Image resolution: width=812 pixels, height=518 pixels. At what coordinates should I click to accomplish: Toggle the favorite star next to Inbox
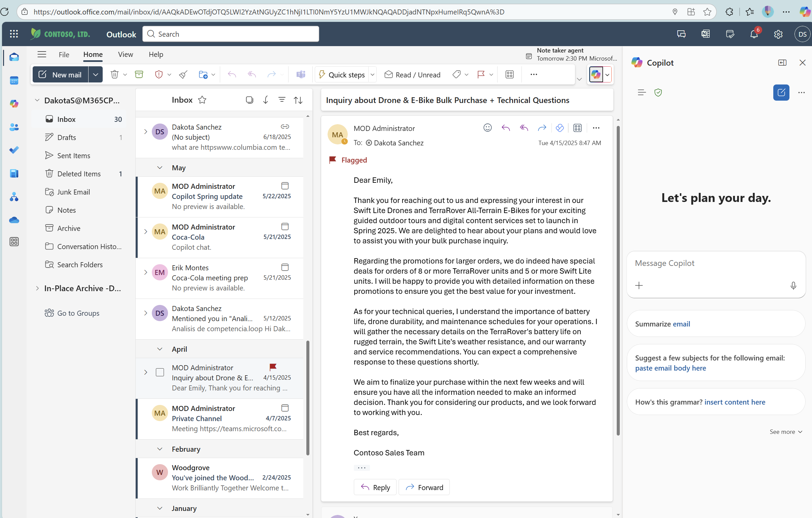[x=202, y=100]
